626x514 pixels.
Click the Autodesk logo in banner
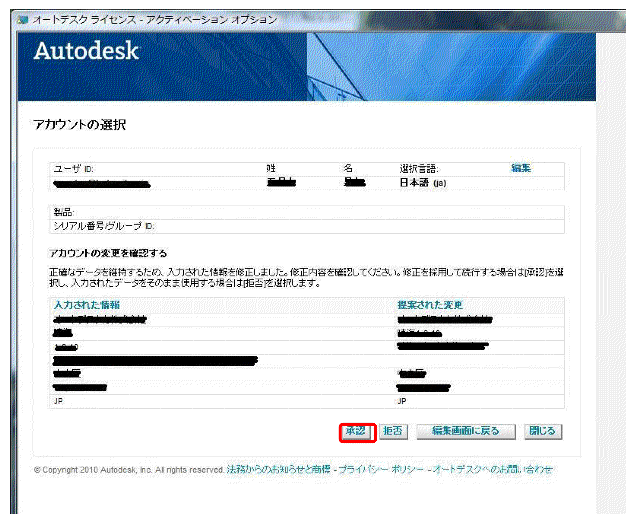[x=86, y=51]
